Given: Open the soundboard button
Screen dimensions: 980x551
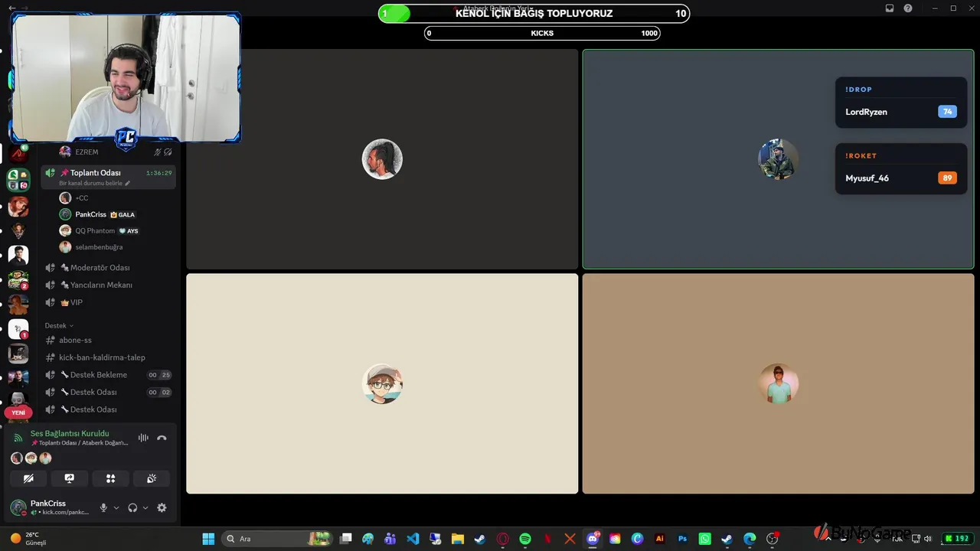Looking at the screenshot, I should (x=152, y=478).
